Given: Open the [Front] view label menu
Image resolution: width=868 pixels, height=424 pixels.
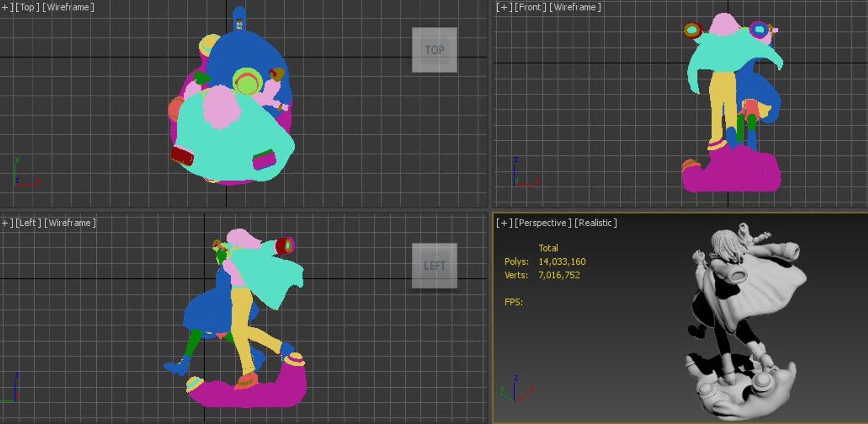Looking at the screenshot, I should (x=530, y=7).
